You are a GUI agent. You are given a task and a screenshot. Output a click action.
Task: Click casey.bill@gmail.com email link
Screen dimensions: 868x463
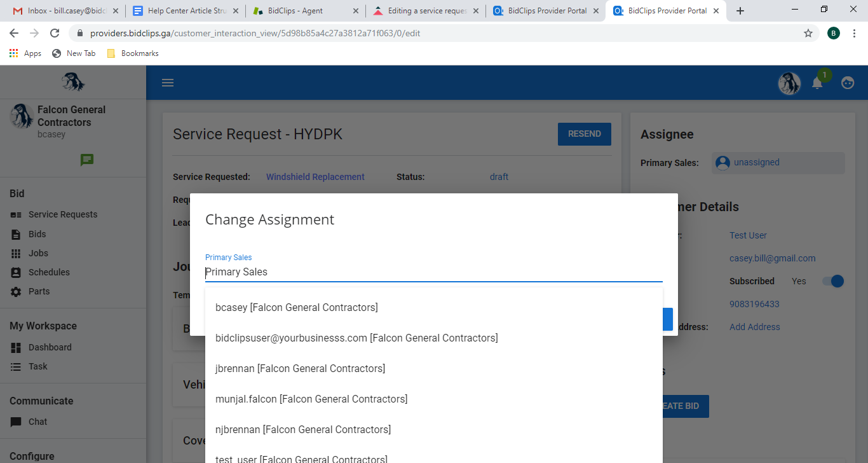pos(773,258)
